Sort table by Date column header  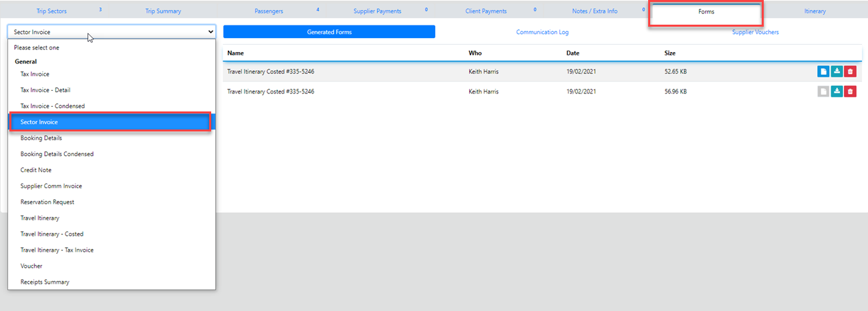pyautogui.click(x=573, y=53)
